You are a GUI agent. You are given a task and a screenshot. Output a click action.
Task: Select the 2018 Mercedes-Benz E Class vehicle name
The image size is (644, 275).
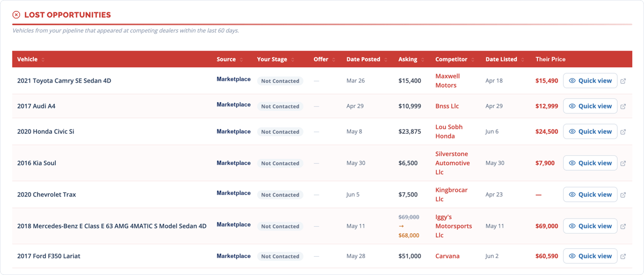[112, 226]
